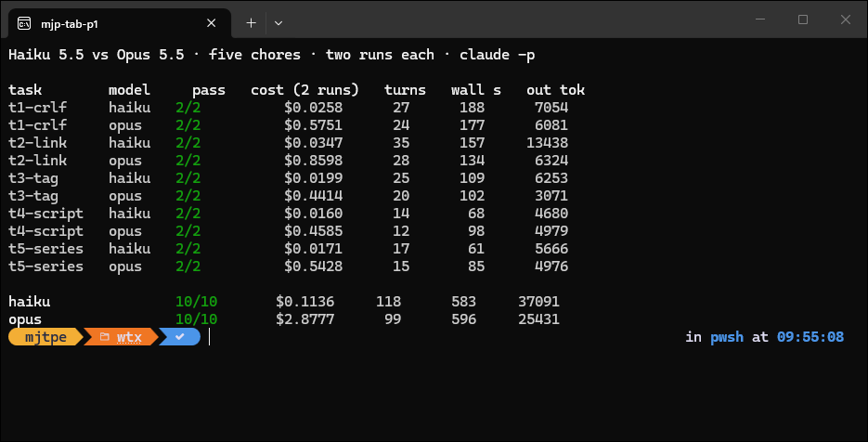The image size is (868, 442).
Task: Click the green 10/10 pass total for haiku
Action: coord(197,302)
